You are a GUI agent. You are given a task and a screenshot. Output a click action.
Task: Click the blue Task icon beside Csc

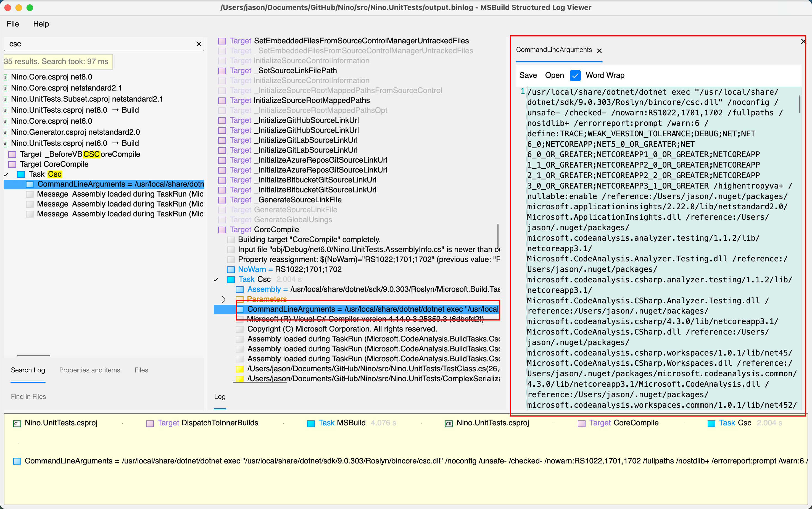(x=231, y=279)
